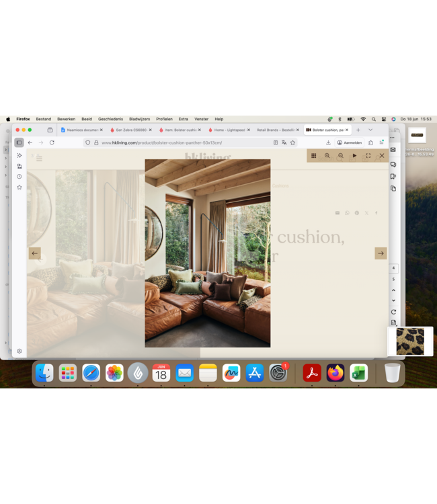Click the up chevron in background window

coord(393,290)
